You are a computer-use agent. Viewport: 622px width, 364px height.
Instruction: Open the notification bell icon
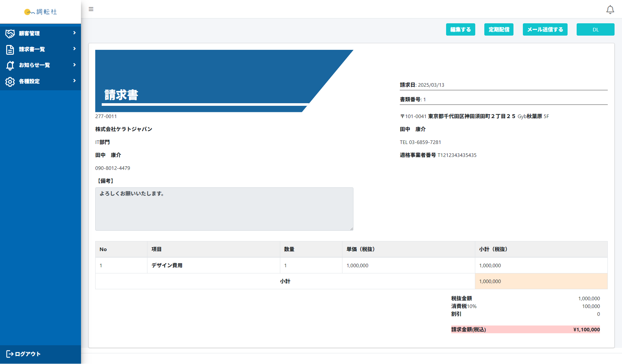pyautogui.click(x=610, y=10)
